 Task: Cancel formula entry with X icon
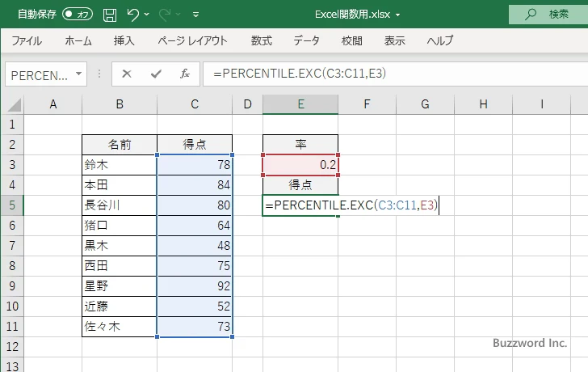[127, 74]
